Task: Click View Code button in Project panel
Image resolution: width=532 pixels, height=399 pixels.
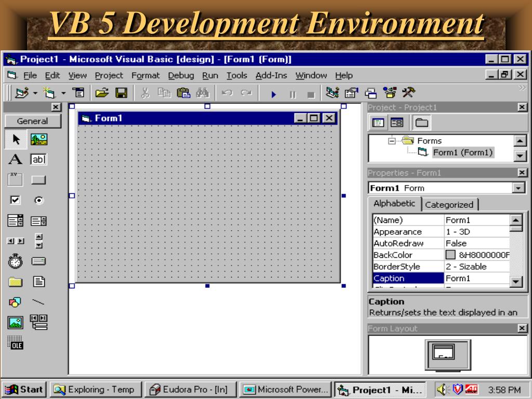Action: pos(378,123)
